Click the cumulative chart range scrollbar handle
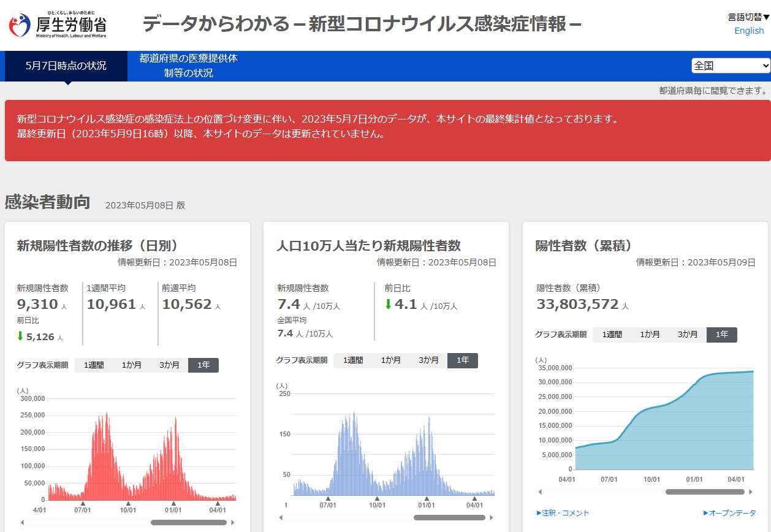The height and width of the screenshot is (532, 771). 705,492
